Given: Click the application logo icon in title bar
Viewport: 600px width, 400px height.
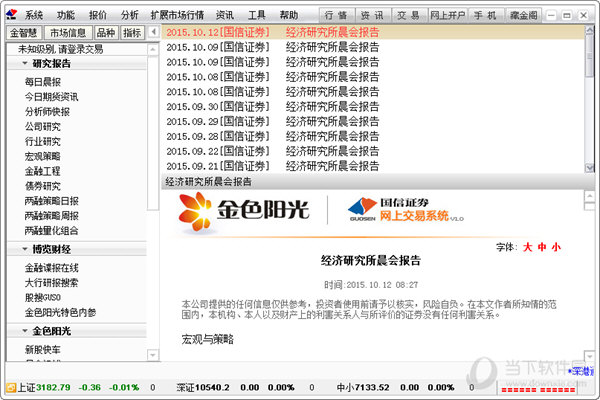Looking at the screenshot, I should [x=11, y=15].
